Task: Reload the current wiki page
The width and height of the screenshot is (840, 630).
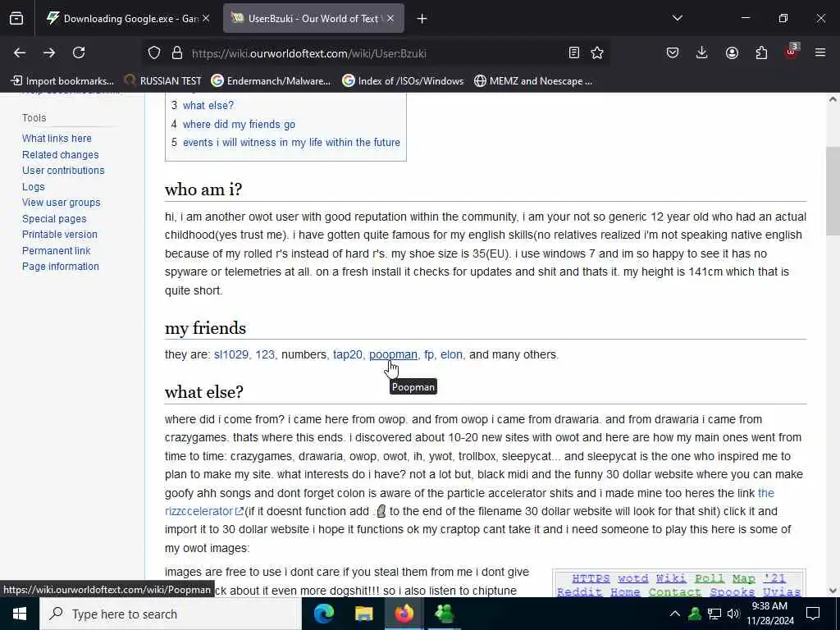Action: [79, 52]
